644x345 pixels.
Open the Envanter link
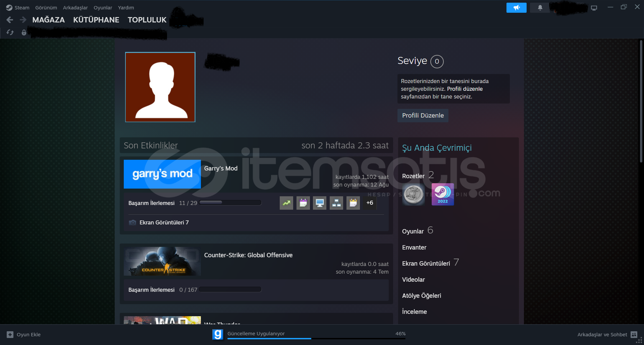[414, 247]
